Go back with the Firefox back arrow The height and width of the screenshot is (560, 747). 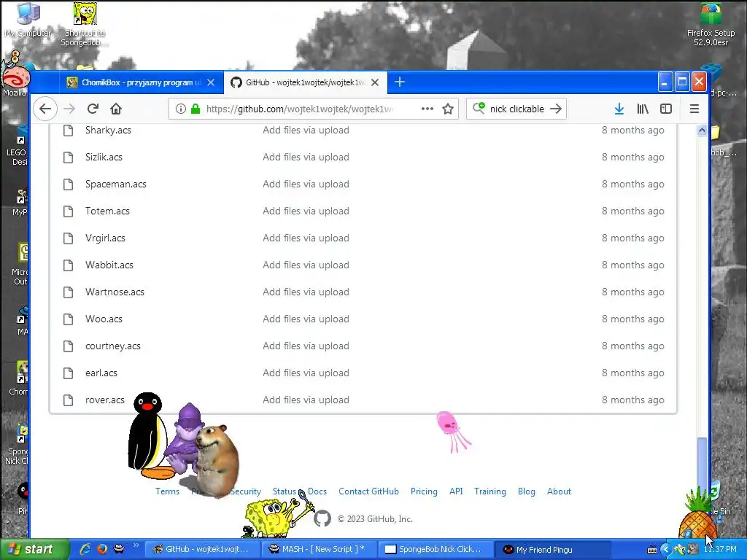pos(45,109)
